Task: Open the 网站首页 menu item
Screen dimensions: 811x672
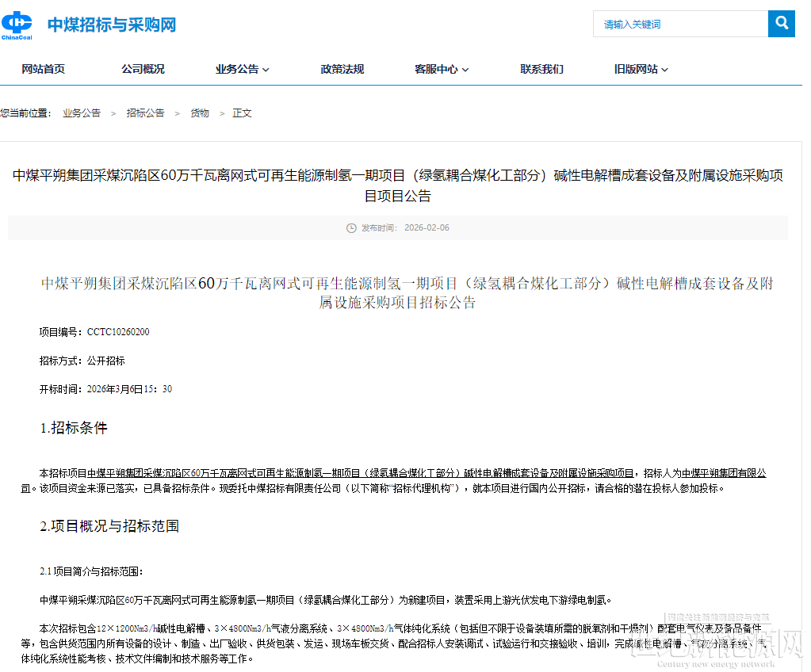Action: point(44,69)
